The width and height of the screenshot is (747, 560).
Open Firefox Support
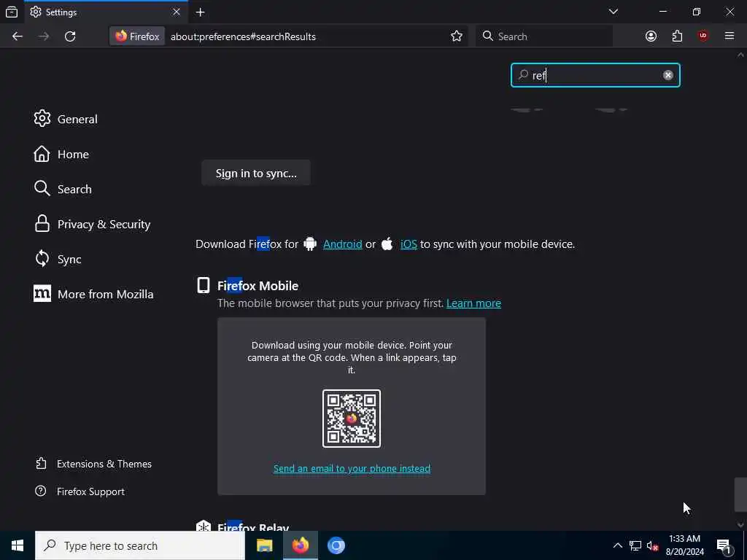coord(80,491)
